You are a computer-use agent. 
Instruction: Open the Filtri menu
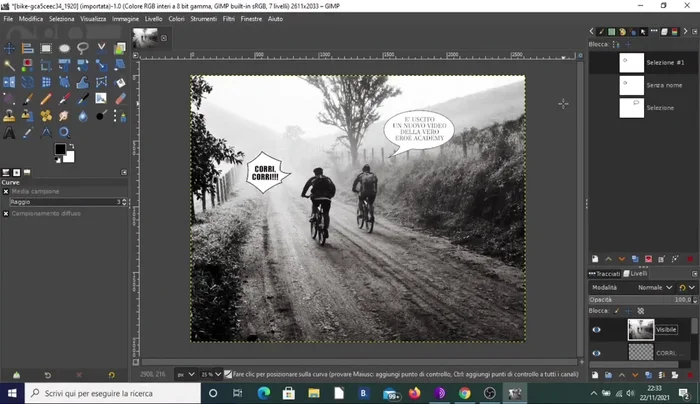pyautogui.click(x=227, y=18)
